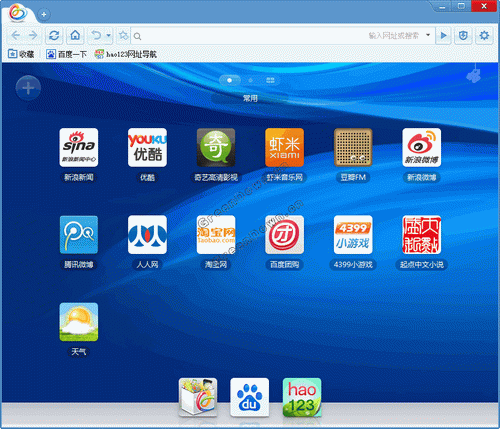
Task: Switch to the second page indicator dot
Action: pyautogui.click(x=250, y=80)
